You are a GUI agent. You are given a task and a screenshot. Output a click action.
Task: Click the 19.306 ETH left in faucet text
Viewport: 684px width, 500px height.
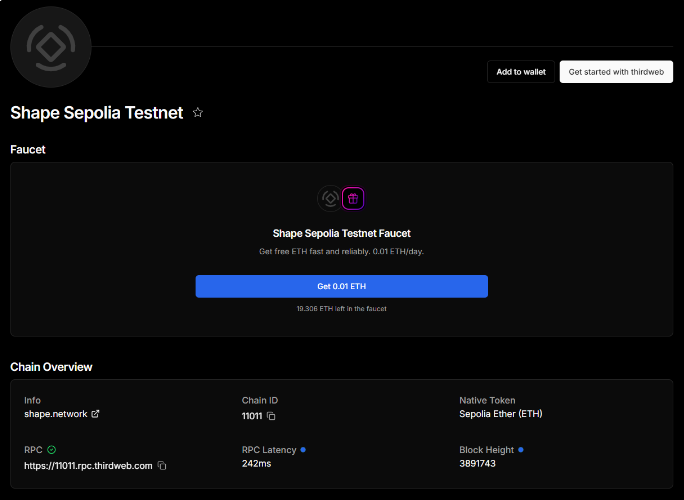342,308
